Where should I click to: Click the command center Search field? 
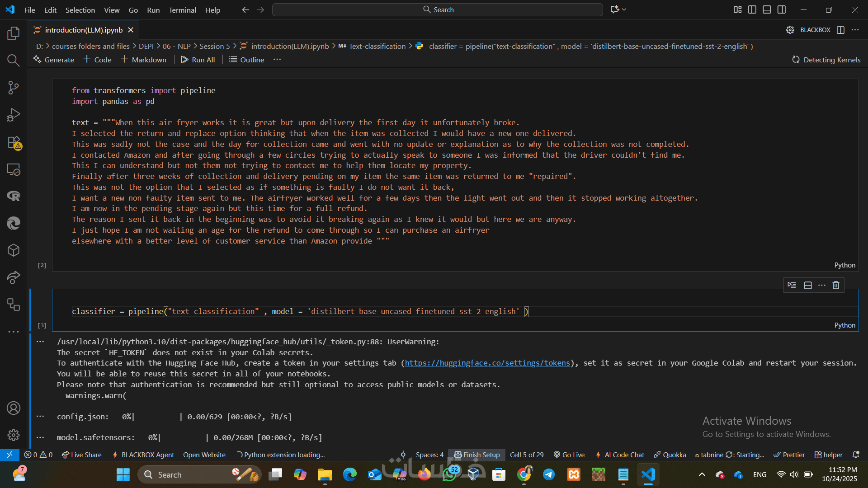[x=437, y=9]
